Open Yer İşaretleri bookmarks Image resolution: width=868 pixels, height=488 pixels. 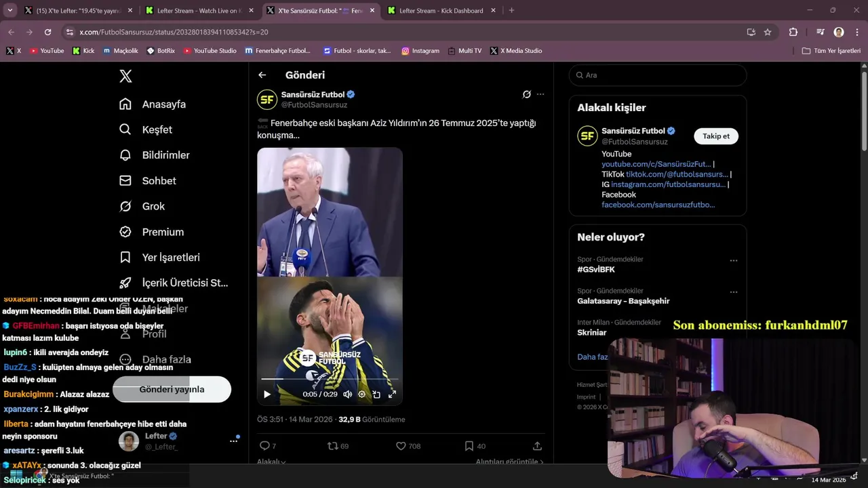160,258
